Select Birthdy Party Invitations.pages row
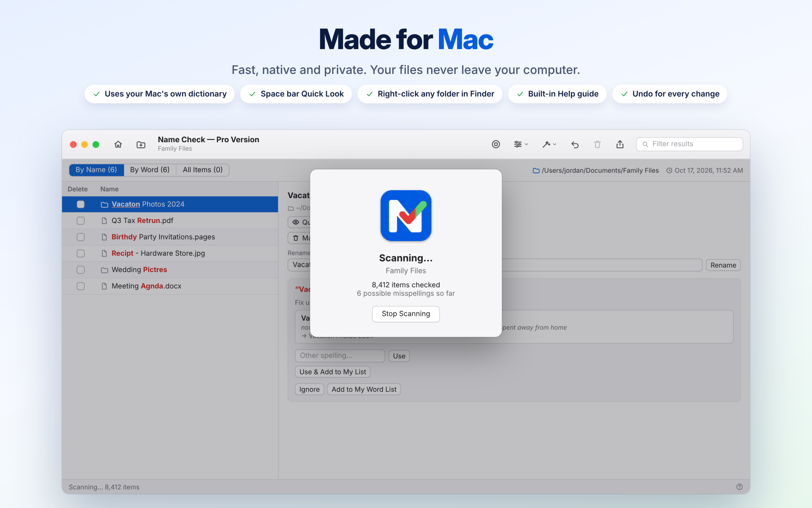The image size is (812, 508). click(170, 237)
